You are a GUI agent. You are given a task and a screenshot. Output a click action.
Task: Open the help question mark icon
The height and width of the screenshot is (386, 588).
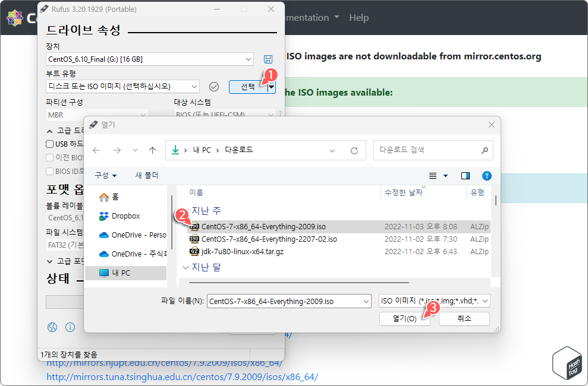486,176
